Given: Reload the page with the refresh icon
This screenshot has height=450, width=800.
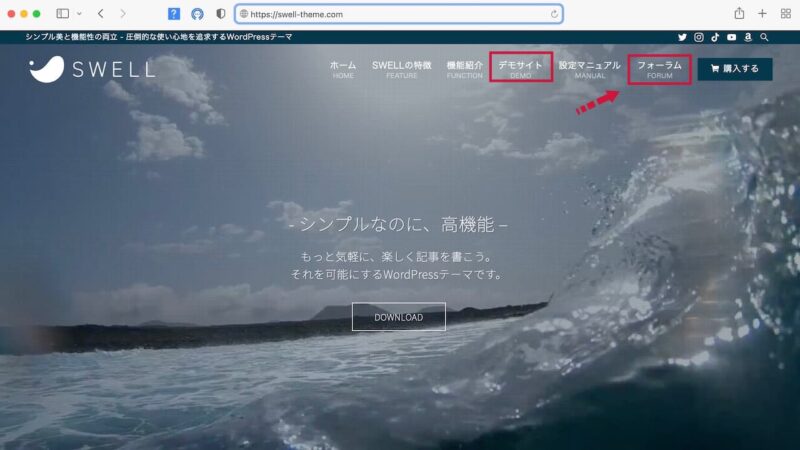Looking at the screenshot, I should pos(554,14).
